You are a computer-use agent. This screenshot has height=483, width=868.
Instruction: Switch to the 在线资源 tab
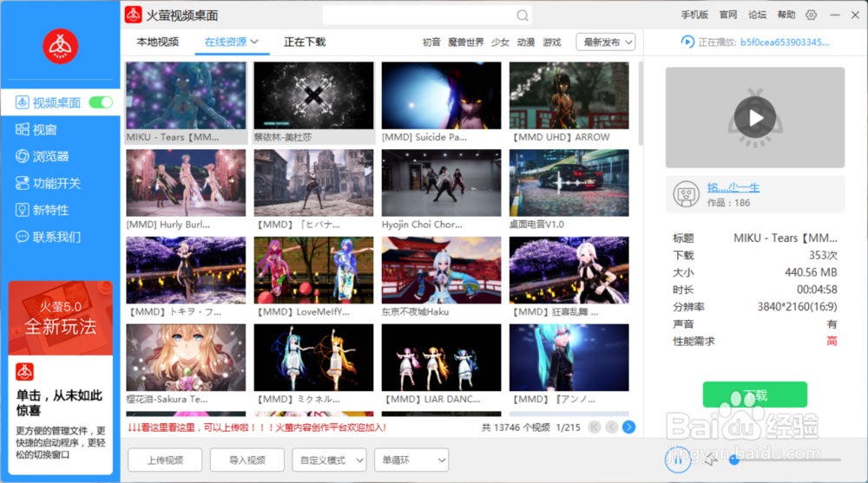coord(226,42)
